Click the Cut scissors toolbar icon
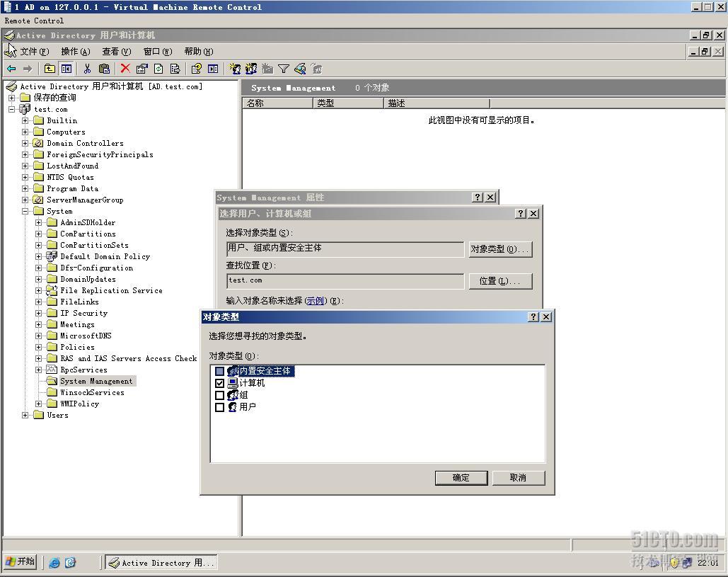728x577 pixels. 87,69
